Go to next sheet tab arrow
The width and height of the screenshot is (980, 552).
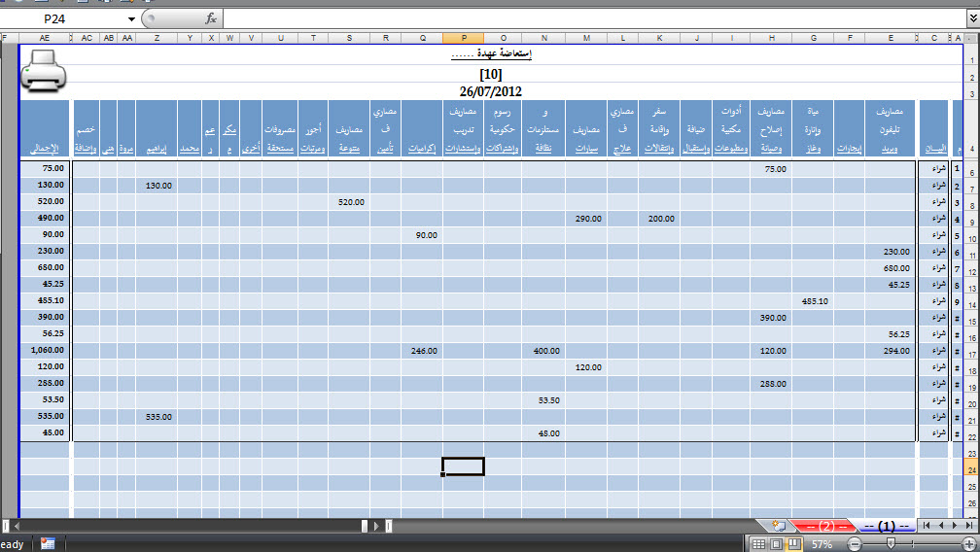[955, 526]
